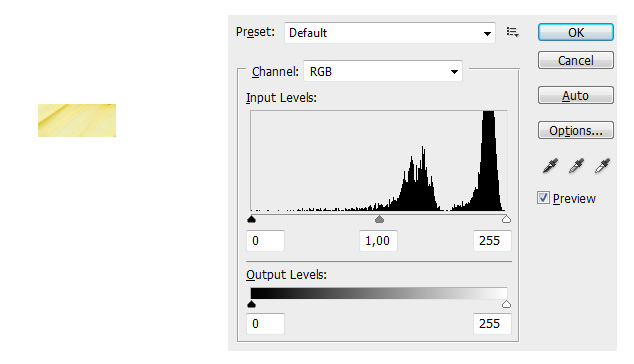This screenshot has height=364, width=634.
Task: Click the Cancel button
Action: (576, 61)
